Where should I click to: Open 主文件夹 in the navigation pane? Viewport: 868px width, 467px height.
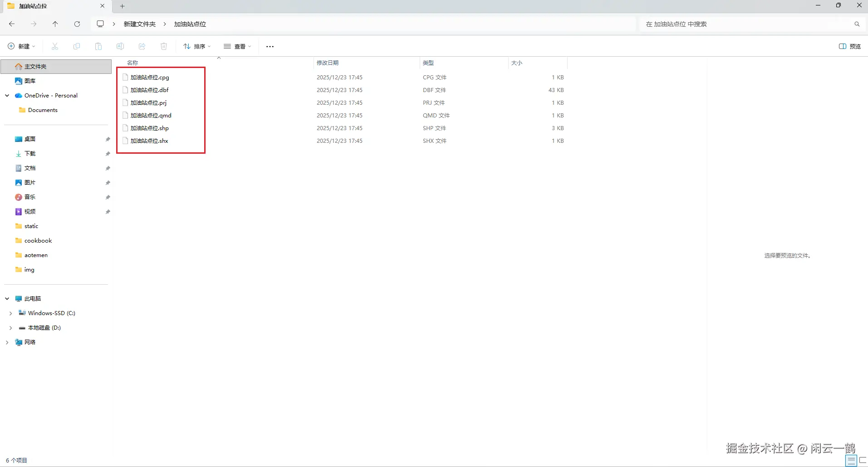tap(56, 67)
